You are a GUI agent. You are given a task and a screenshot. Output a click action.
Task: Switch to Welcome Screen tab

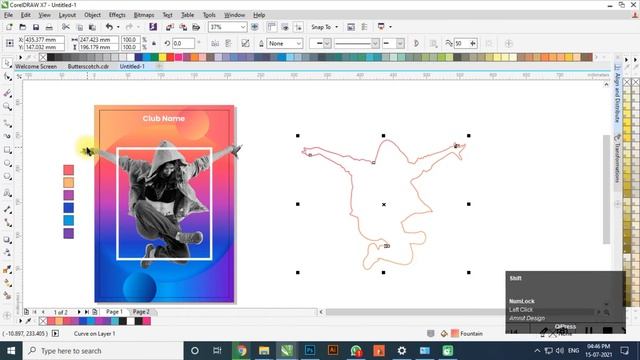point(36,67)
